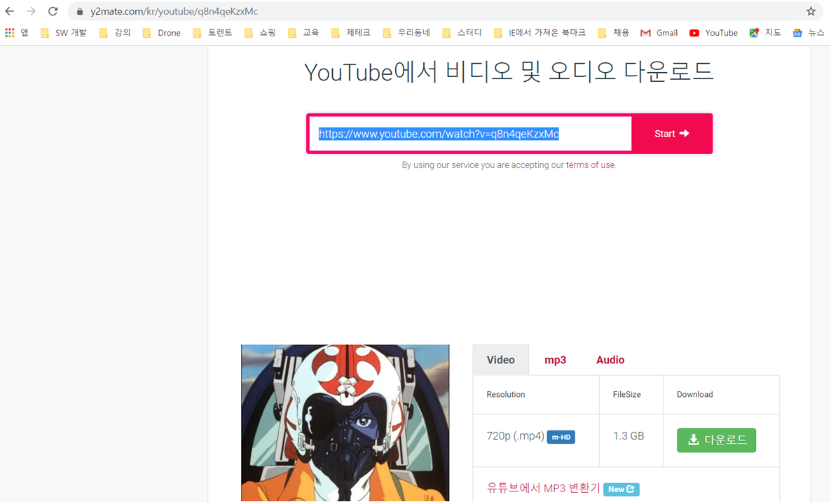Image resolution: width=831 pixels, height=504 pixels.
Task: Open the 강의 bookmark folder
Action: [115, 33]
